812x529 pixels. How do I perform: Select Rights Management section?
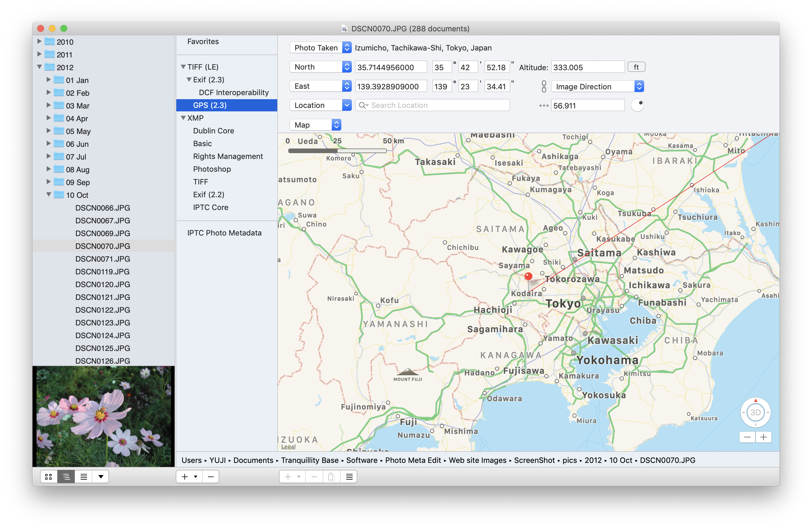pos(228,156)
